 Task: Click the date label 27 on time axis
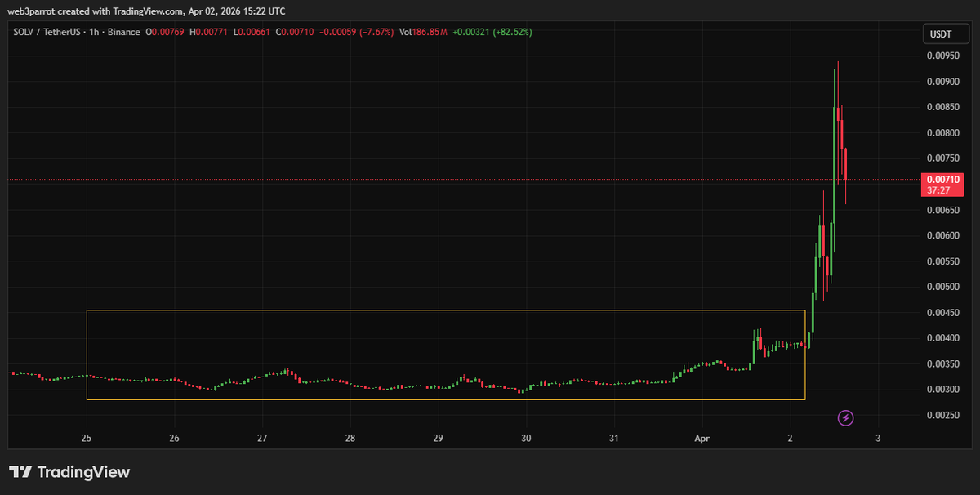262,438
